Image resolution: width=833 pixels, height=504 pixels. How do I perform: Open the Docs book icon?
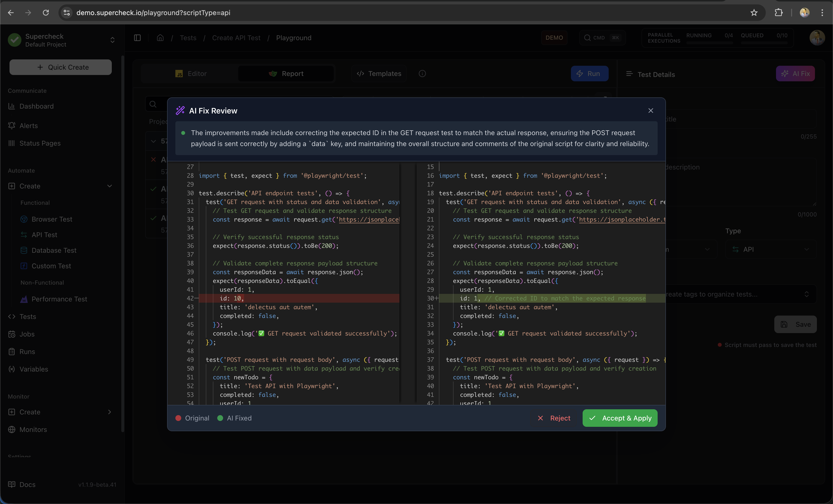tap(12, 484)
